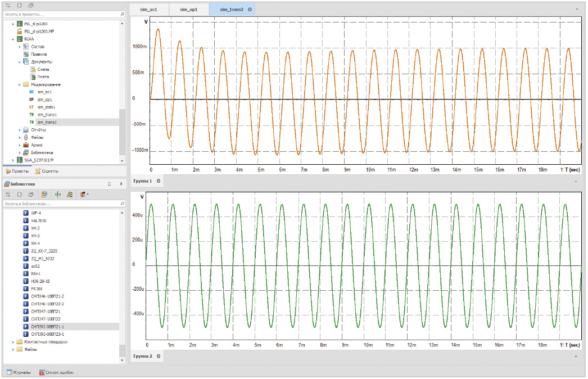
Task: Toggle the pin on the Библиотеки panel
Action: [x=120, y=184]
